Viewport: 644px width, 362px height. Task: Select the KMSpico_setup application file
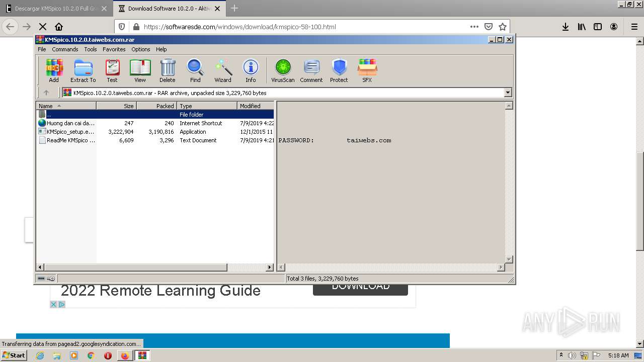(x=155, y=132)
